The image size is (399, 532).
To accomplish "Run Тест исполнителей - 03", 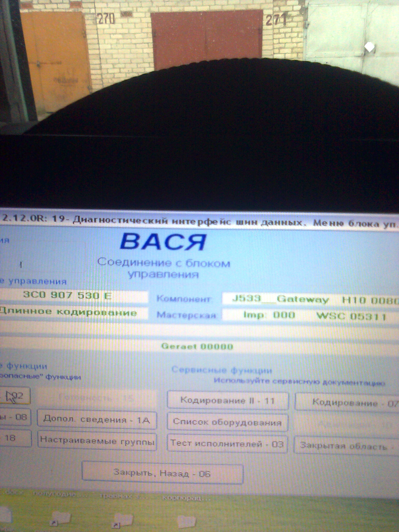I will coord(227,443).
